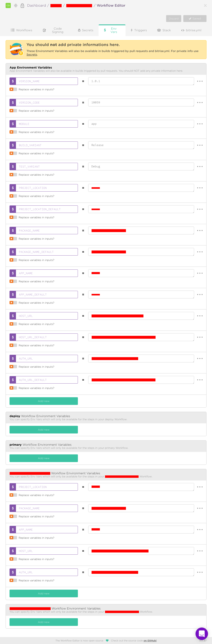Enable replace variables for VERSION_NAME

click(x=13, y=89)
